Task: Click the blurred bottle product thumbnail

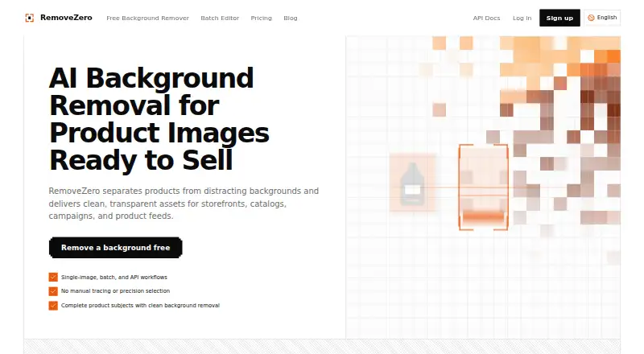Action: pyautogui.click(x=412, y=183)
